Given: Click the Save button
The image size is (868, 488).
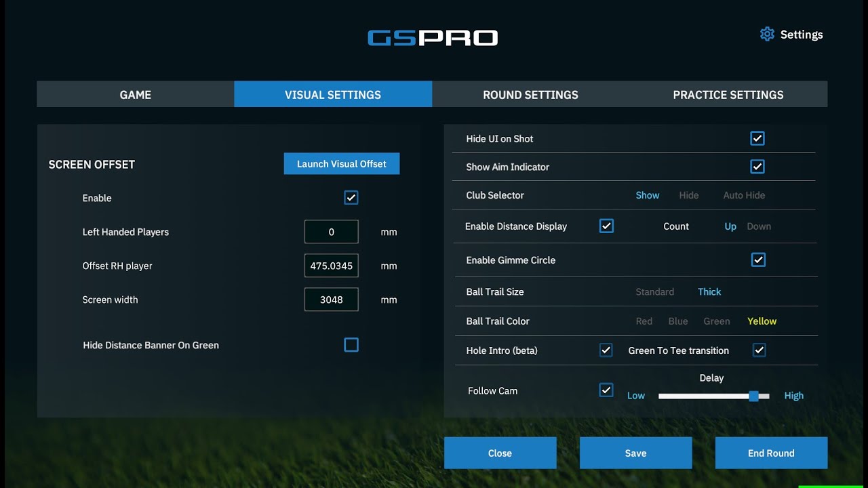Looking at the screenshot, I should click(636, 453).
